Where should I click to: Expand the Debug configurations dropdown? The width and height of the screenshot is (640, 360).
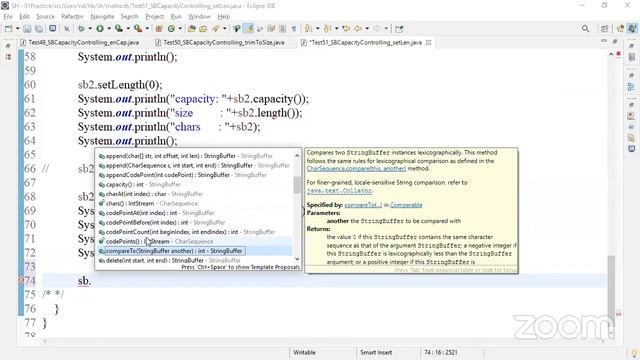point(90,29)
